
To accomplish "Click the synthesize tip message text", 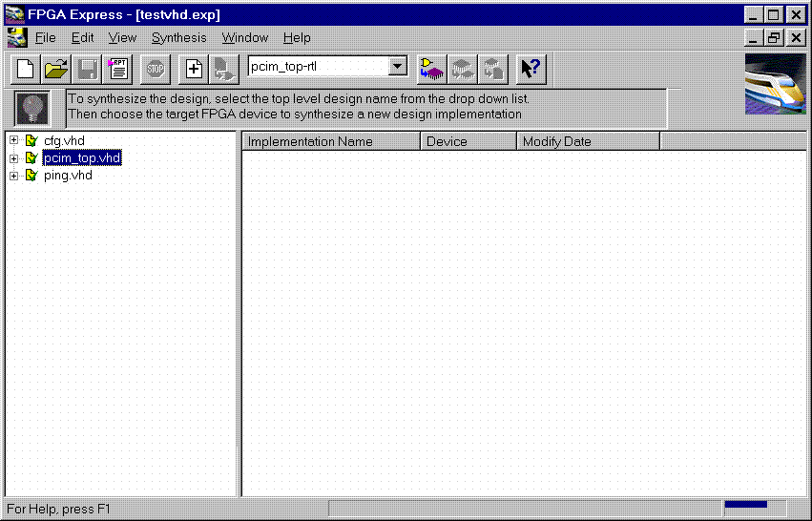I will point(299,106).
